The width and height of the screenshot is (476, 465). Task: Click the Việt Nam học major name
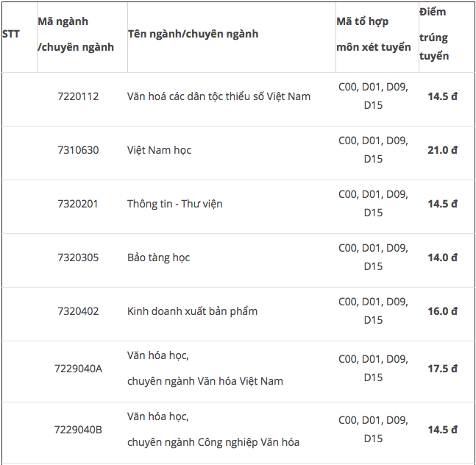[x=159, y=150]
